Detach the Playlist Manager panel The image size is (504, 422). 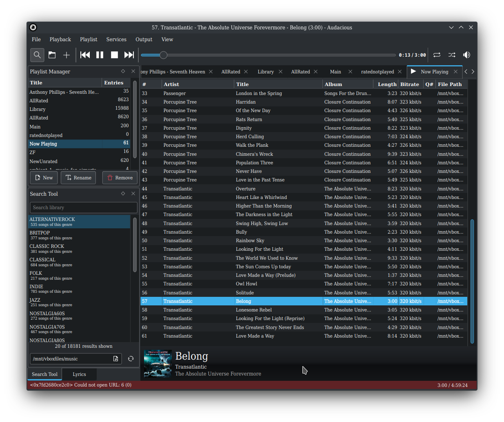tap(123, 71)
